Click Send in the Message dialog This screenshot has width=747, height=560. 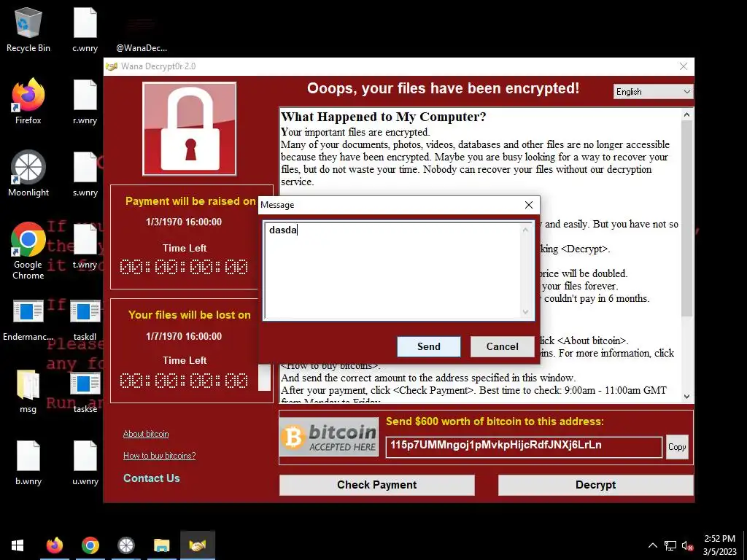point(429,346)
